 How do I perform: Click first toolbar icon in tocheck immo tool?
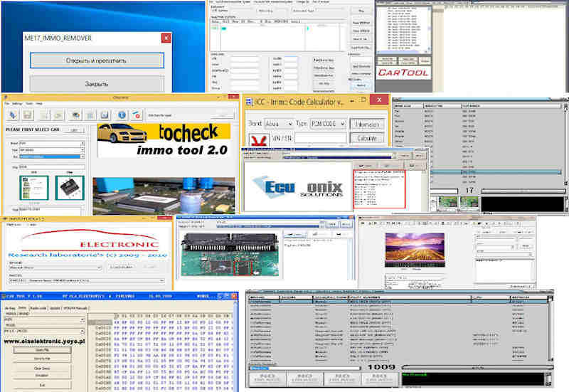coord(13,115)
